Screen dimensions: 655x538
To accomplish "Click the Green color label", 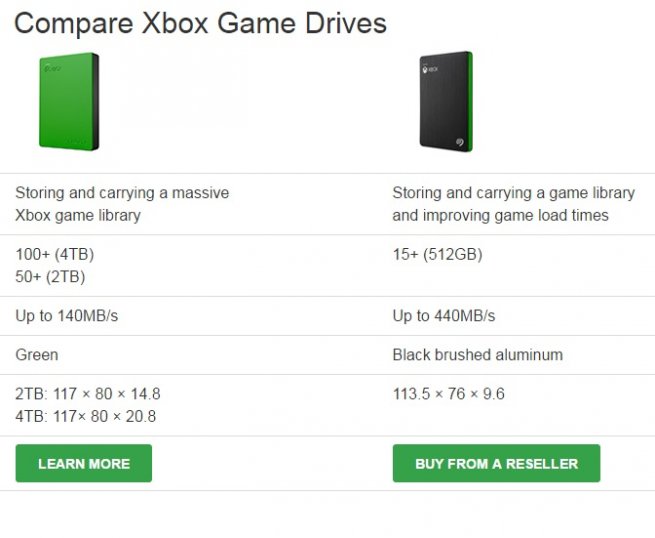I will click(x=37, y=355).
